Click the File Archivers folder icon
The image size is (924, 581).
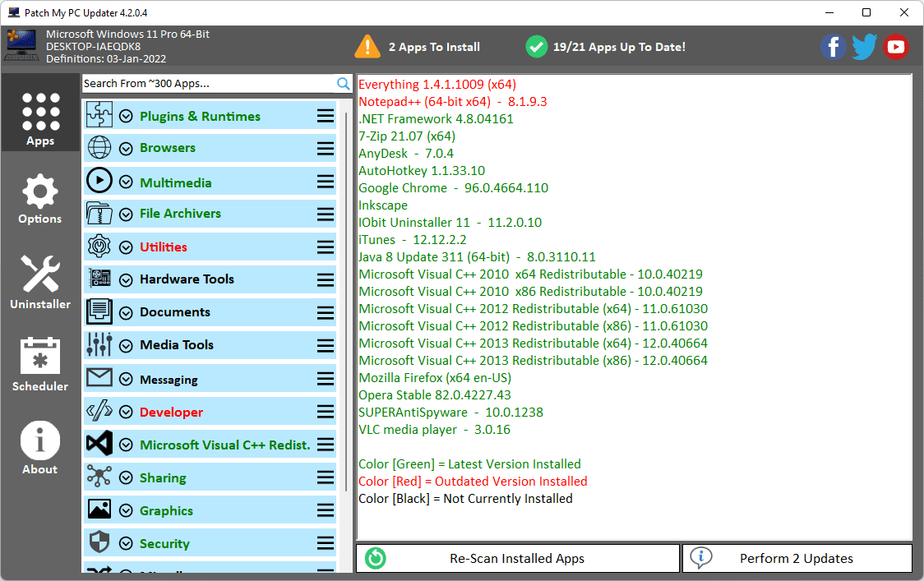coord(99,214)
